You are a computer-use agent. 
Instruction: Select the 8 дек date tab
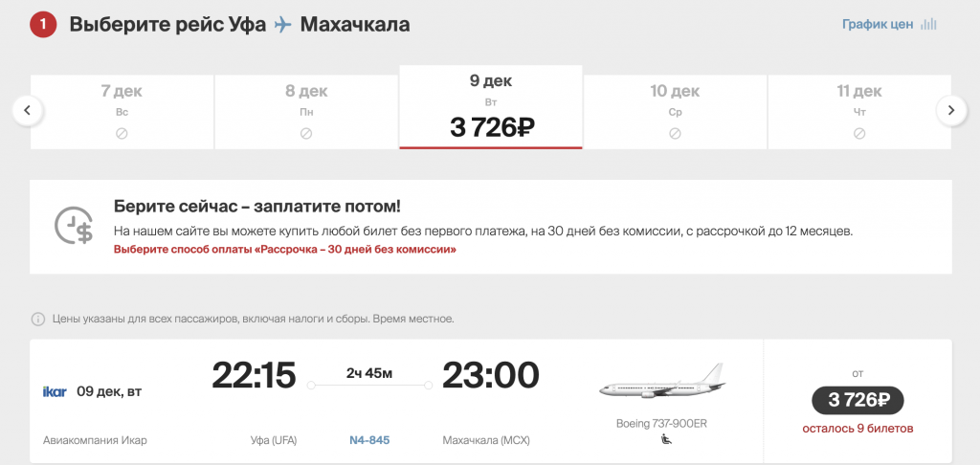[x=306, y=112]
